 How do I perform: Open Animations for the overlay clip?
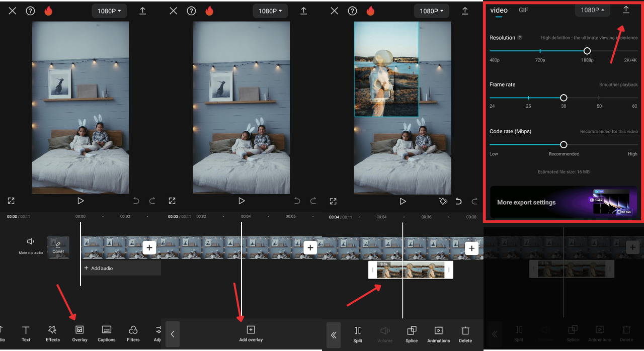[438, 334]
